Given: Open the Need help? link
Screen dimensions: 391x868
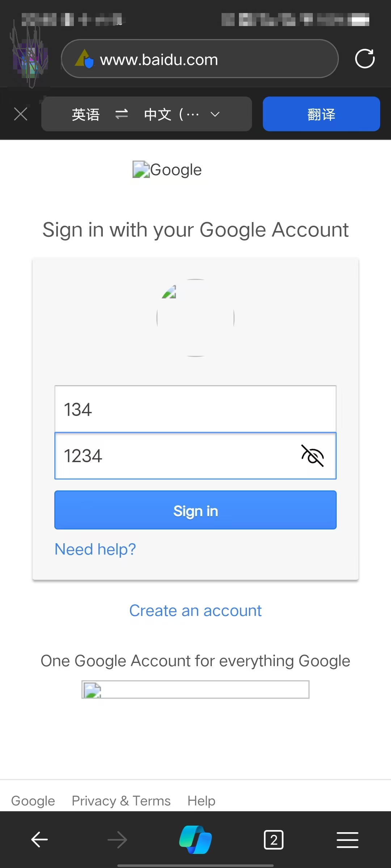Looking at the screenshot, I should (x=95, y=549).
